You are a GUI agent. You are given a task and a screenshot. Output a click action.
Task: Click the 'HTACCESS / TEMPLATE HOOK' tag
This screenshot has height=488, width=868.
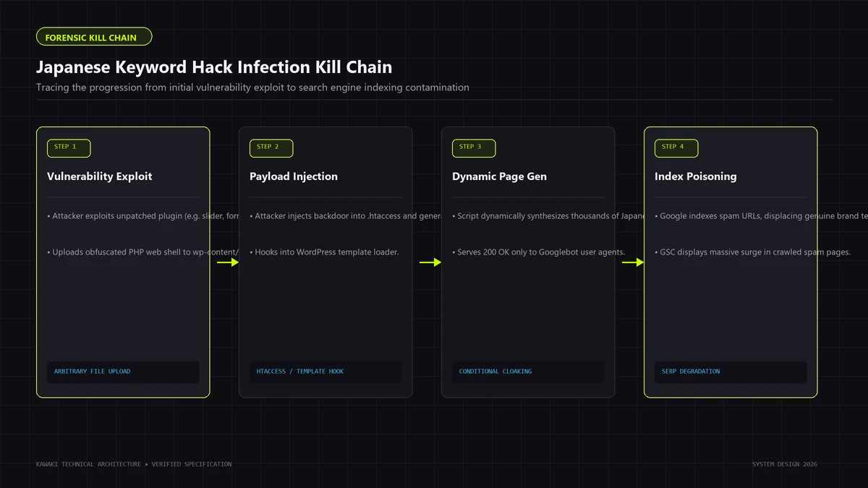click(325, 372)
